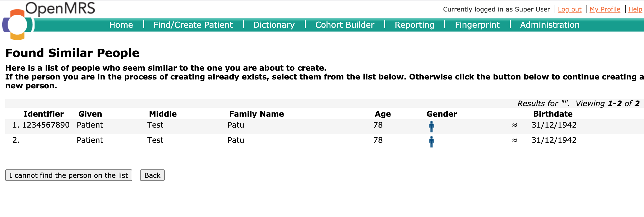
Task: Click the Back button
Action: tap(152, 175)
